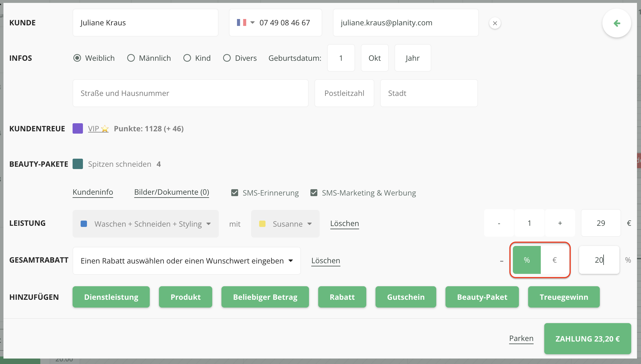The height and width of the screenshot is (364, 641).
Task: Open Bilder/Dokumente (0) tab
Action: click(x=172, y=192)
